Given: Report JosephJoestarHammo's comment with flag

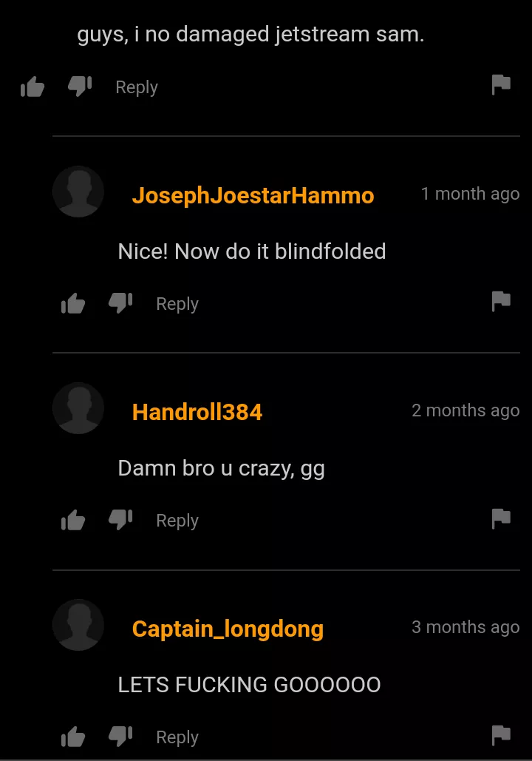Looking at the screenshot, I should (501, 302).
